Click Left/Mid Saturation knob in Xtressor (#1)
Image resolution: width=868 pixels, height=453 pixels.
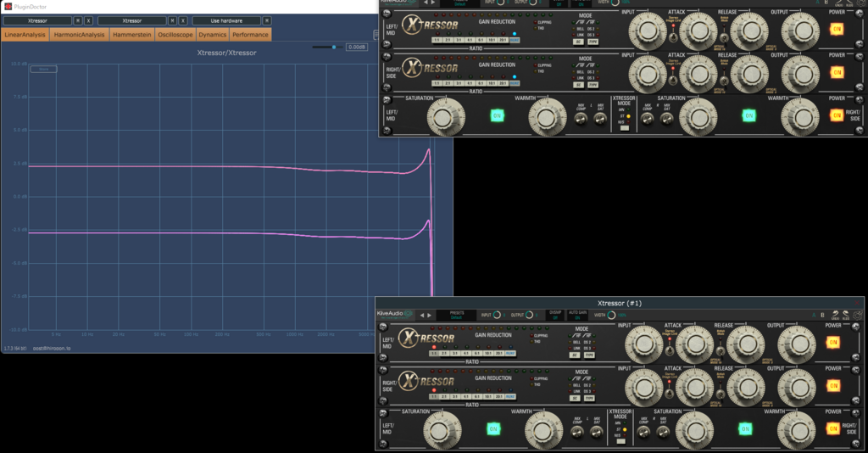click(442, 430)
